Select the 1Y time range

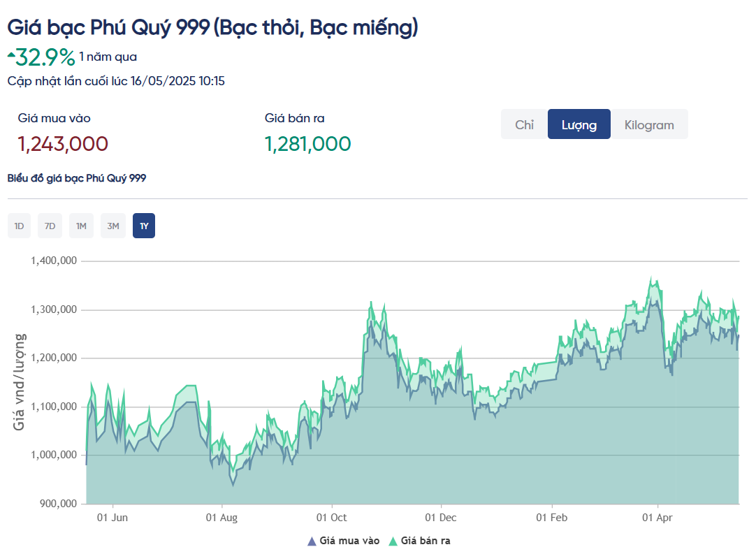tap(144, 226)
